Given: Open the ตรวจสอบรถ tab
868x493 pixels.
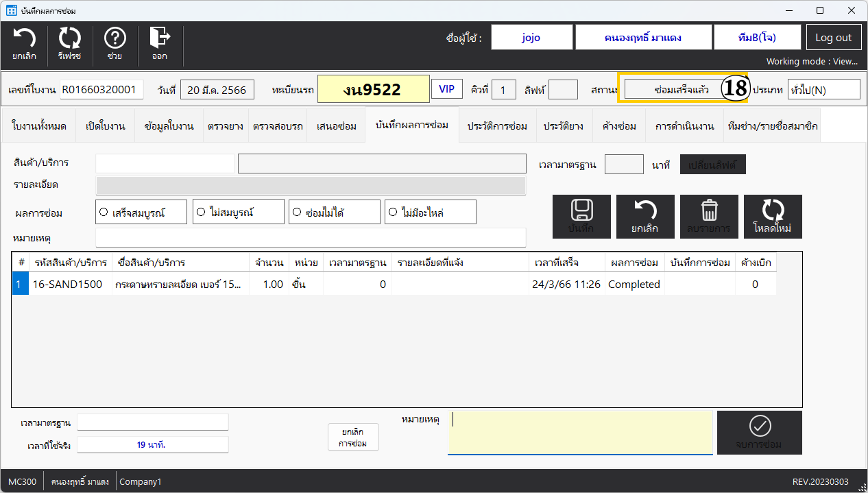Looking at the screenshot, I should point(278,126).
